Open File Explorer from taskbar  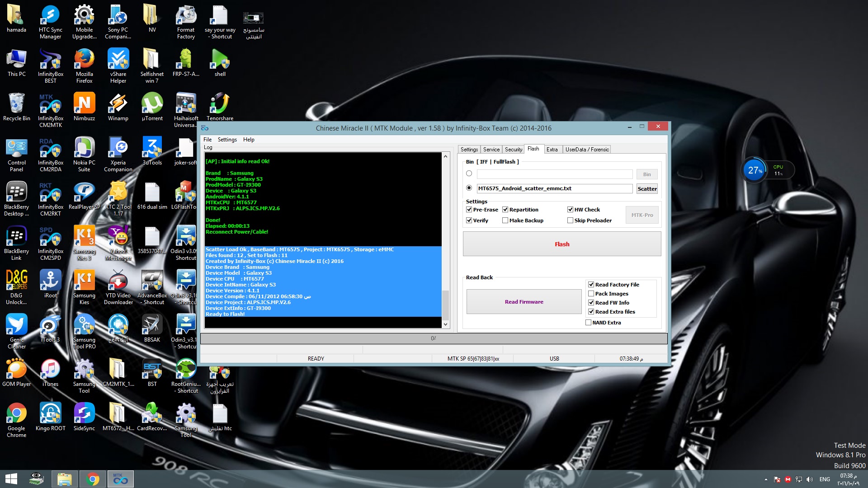coord(64,479)
